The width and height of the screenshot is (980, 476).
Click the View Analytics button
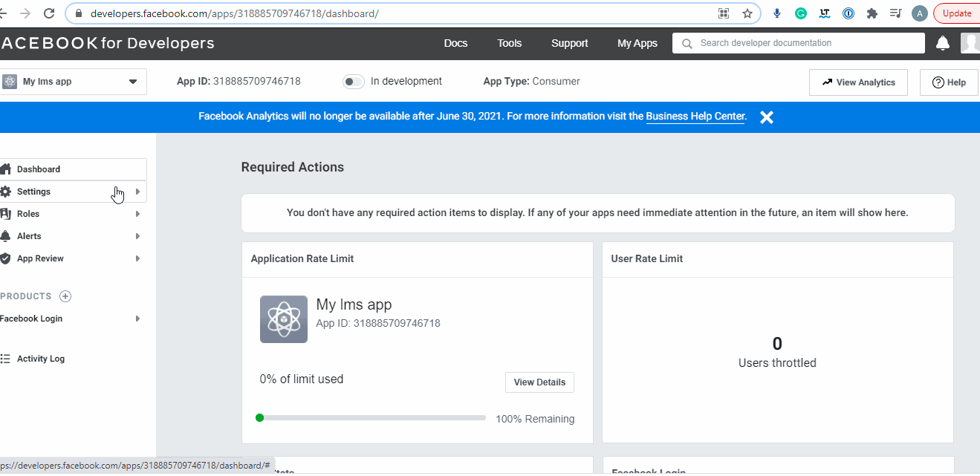[x=858, y=82]
